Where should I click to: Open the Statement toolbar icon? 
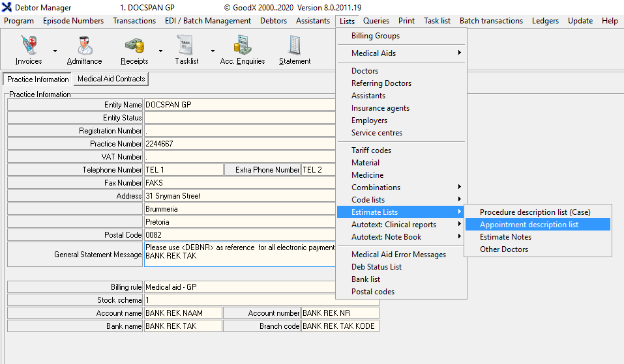click(295, 46)
